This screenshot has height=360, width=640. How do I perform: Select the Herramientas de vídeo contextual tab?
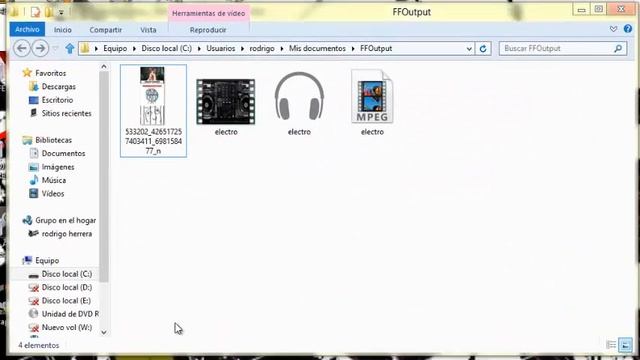(x=209, y=13)
